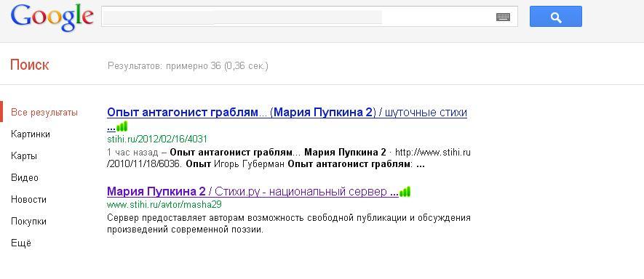The height and width of the screenshot is (279, 644).
Task: Select Все результаты in the sidebar
Action: click(44, 113)
